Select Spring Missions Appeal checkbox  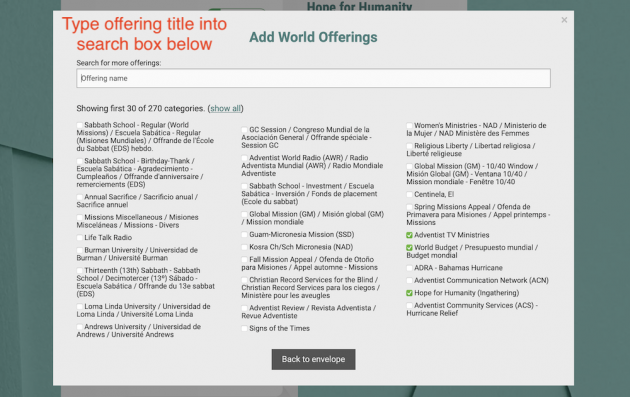point(409,207)
